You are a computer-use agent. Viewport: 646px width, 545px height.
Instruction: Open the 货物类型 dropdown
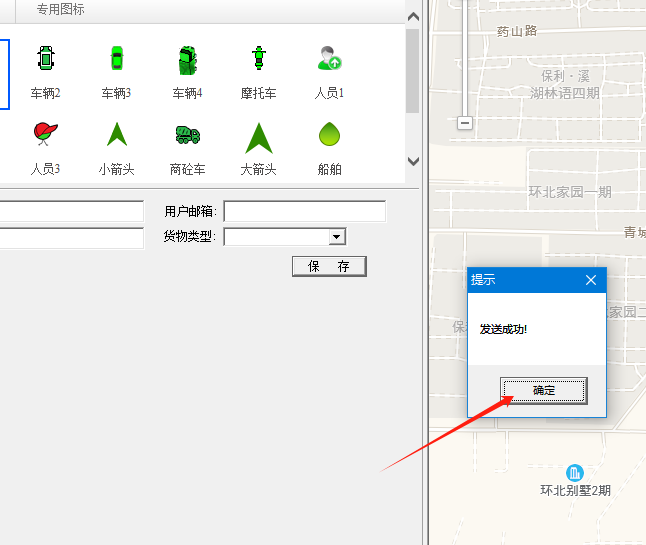coord(337,237)
